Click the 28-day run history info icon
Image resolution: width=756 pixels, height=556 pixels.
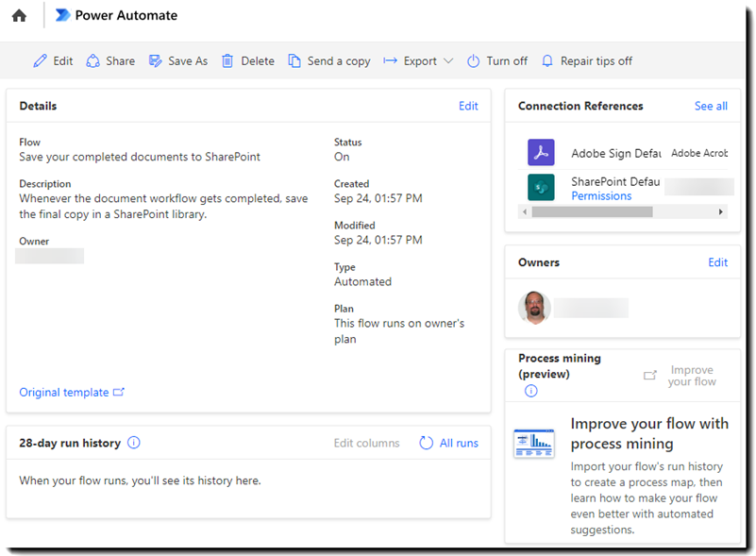click(x=134, y=443)
